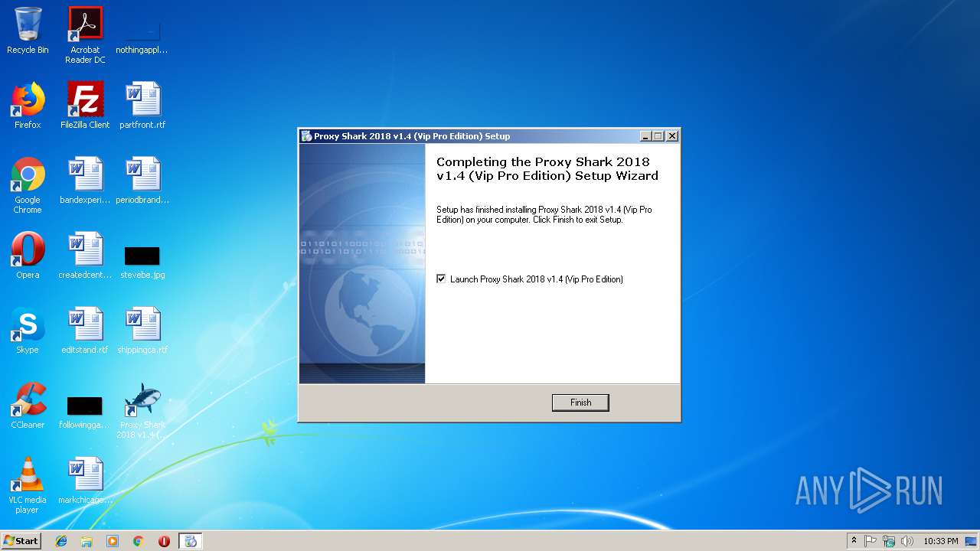Open Opera from the taskbar
Viewport: 980px width, 551px height.
pyautogui.click(x=164, y=541)
